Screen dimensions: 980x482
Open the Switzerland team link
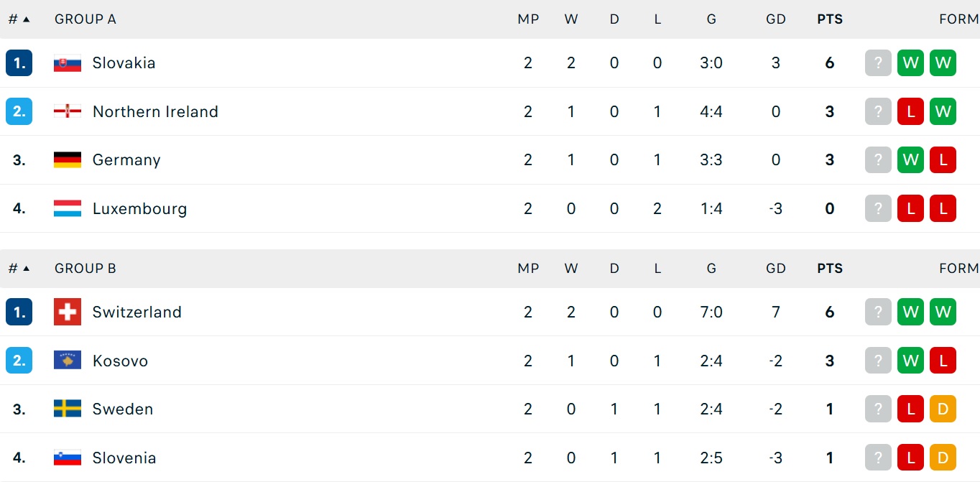(x=137, y=312)
